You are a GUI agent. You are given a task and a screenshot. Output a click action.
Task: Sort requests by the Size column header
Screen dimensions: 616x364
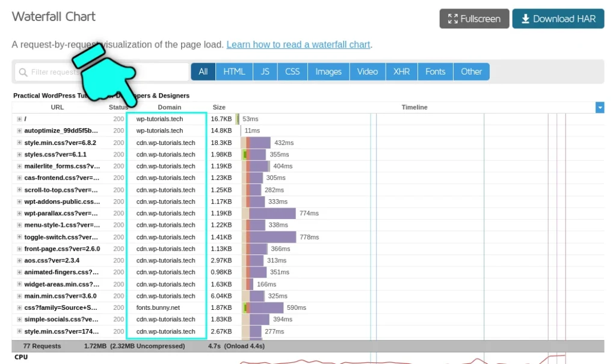tap(219, 107)
